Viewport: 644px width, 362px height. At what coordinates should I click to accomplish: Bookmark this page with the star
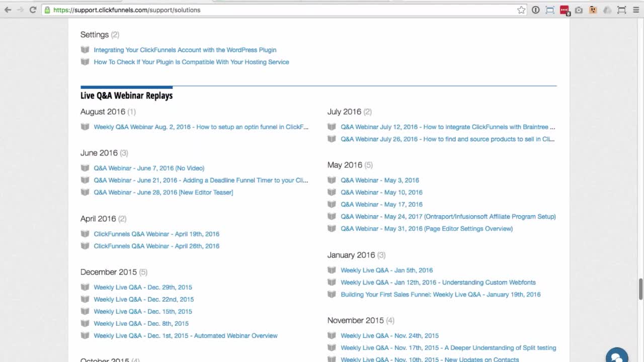coord(521,10)
